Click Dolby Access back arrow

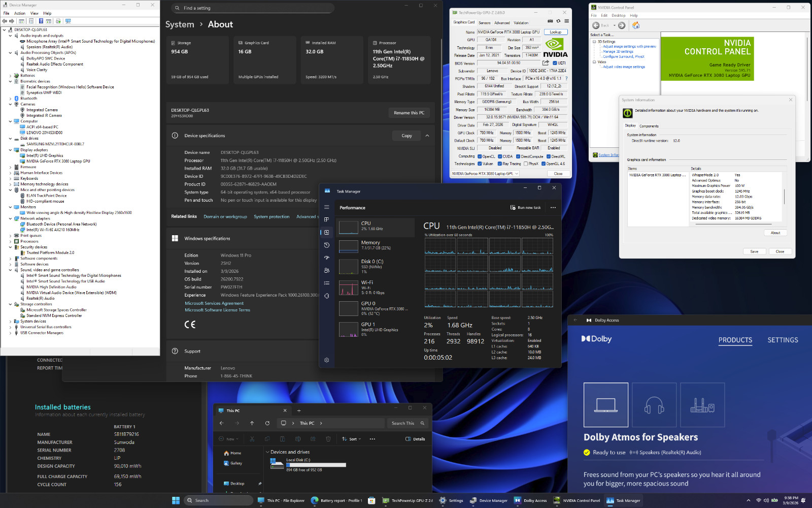coord(575,320)
